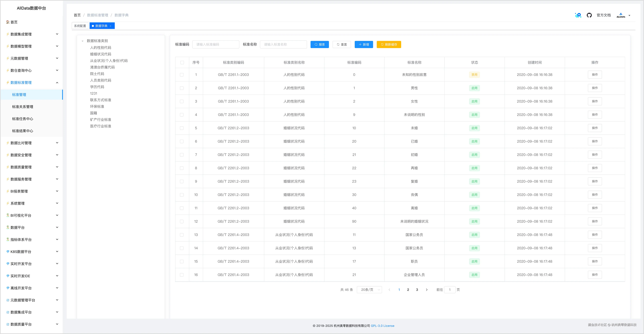Click the blue cloud logo icon
644x334 pixels.
click(578, 15)
